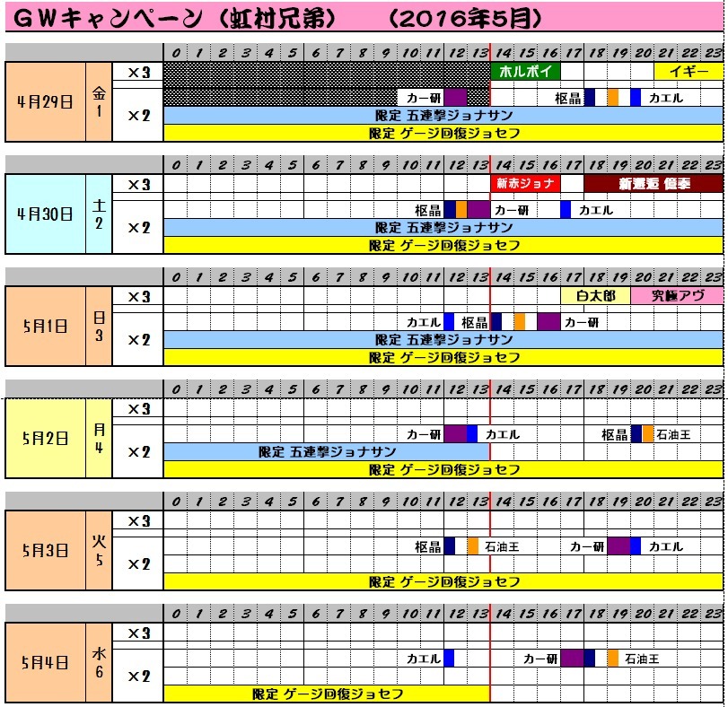Select the 5月3日 date cell
Viewport: 728px width, 707px height.
click(x=45, y=550)
